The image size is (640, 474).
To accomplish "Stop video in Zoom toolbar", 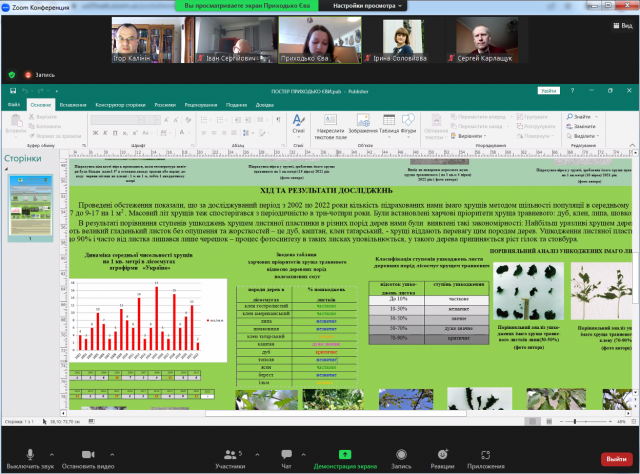I will (x=88, y=459).
